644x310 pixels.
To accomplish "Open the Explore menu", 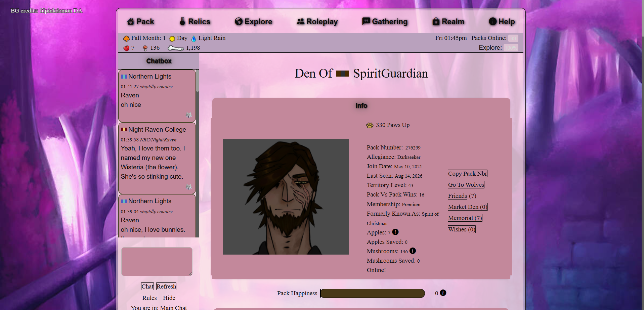I will (253, 21).
